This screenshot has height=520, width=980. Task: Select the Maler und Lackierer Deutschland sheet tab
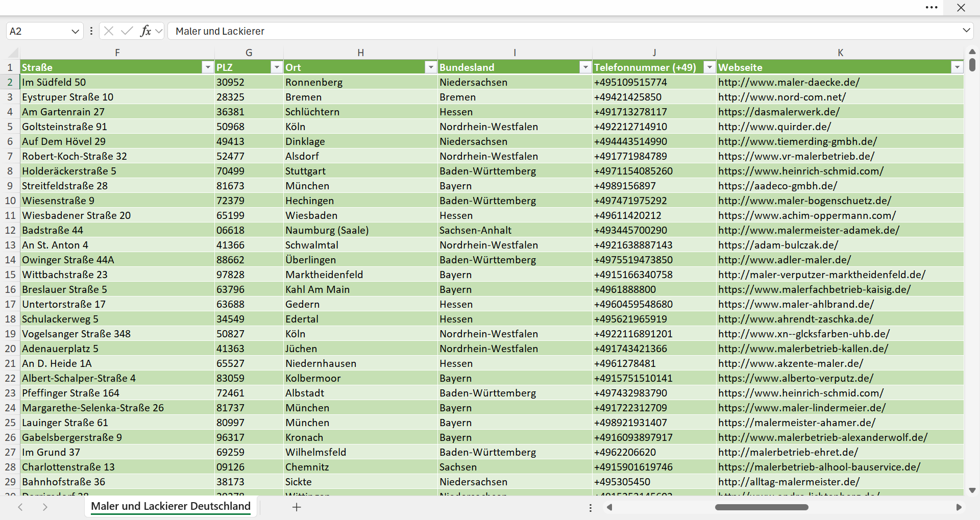click(x=170, y=506)
